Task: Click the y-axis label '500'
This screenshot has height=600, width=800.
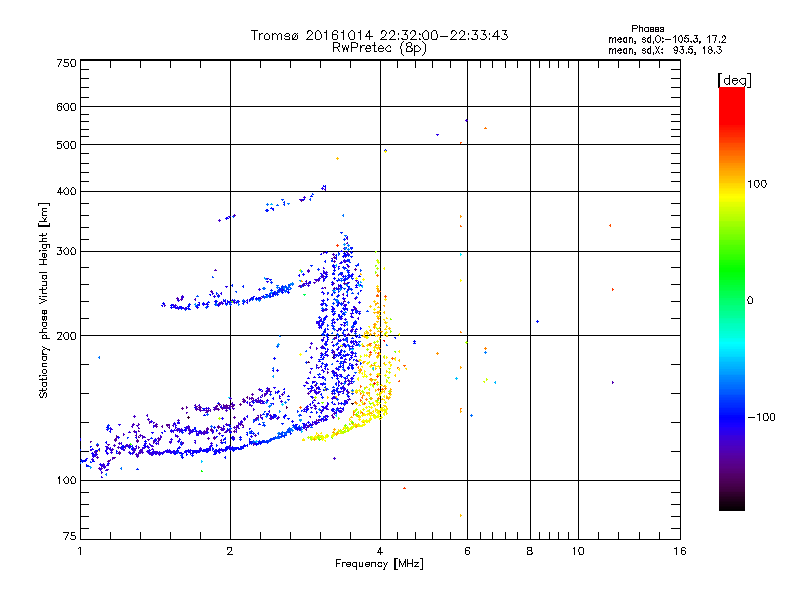Action: click(66, 145)
